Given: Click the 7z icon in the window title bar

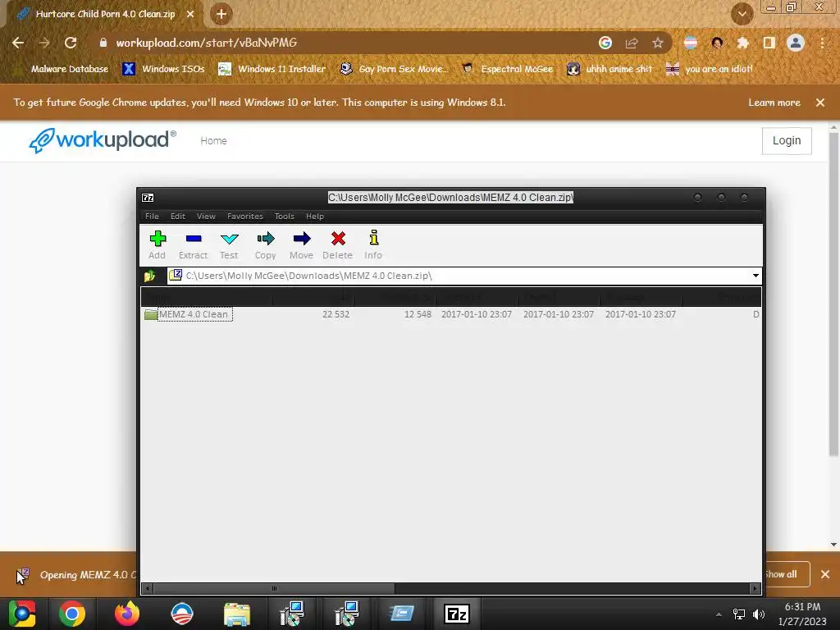Looking at the screenshot, I should click(x=148, y=198).
